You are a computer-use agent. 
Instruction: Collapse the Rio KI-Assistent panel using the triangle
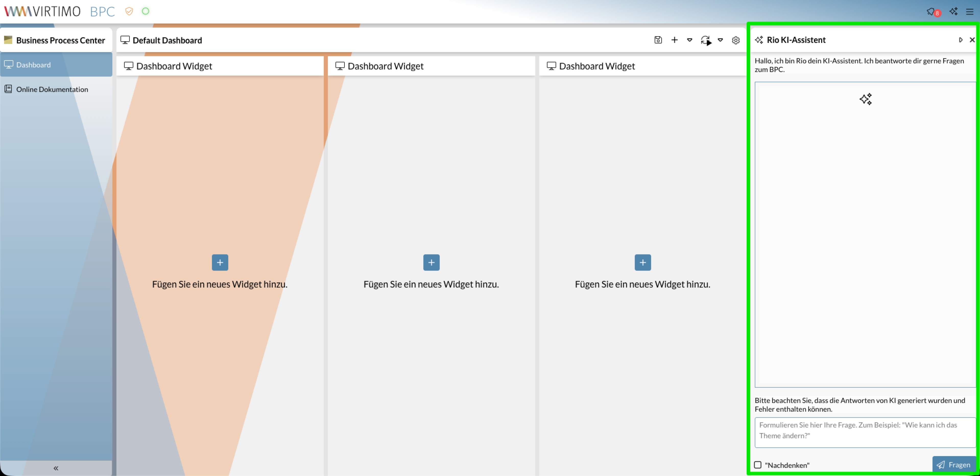(961, 40)
